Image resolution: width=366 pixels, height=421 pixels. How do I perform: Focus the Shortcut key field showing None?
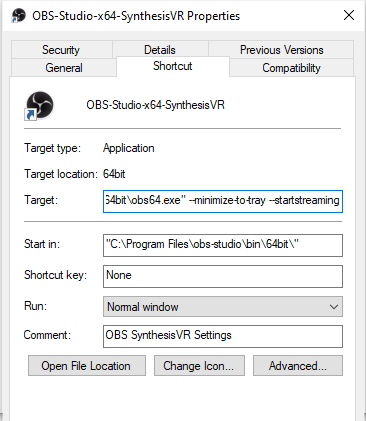223,276
